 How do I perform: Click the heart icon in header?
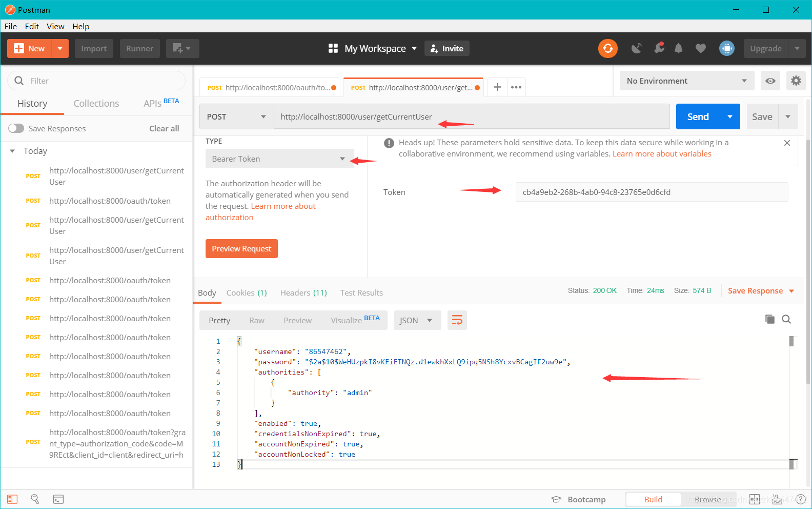(700, 48)
